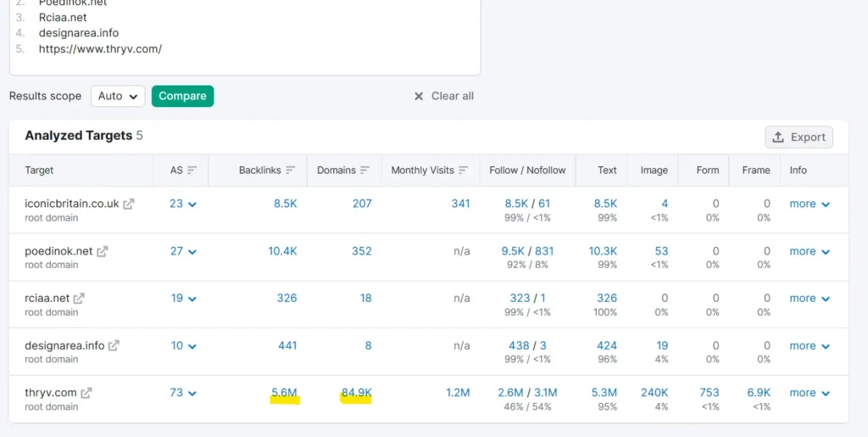The height and width of the screenshot is (437, 868).
Task: Open 18 domains for rciaa.net
Action: pos(366,299)
